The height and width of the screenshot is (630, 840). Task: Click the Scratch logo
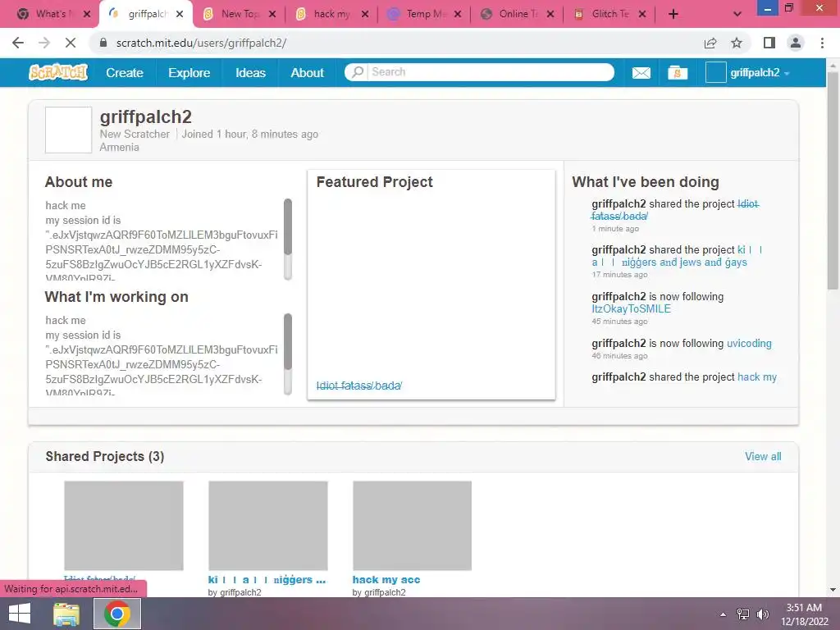coord(58,72)
